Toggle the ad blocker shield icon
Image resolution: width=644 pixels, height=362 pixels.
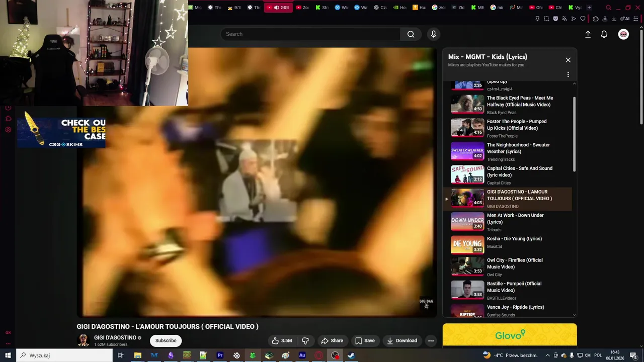555,19
